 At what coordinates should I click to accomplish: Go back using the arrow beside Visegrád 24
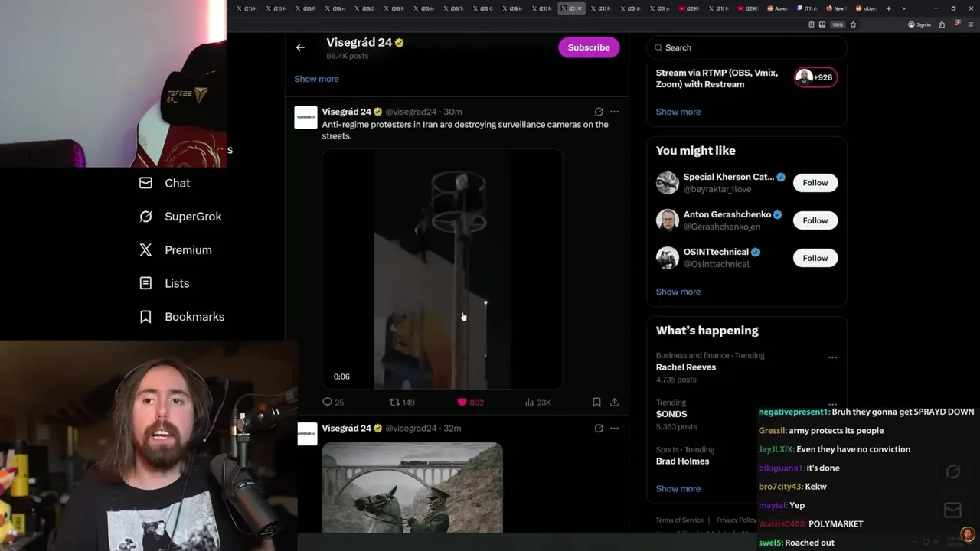(x=300, y=47)
